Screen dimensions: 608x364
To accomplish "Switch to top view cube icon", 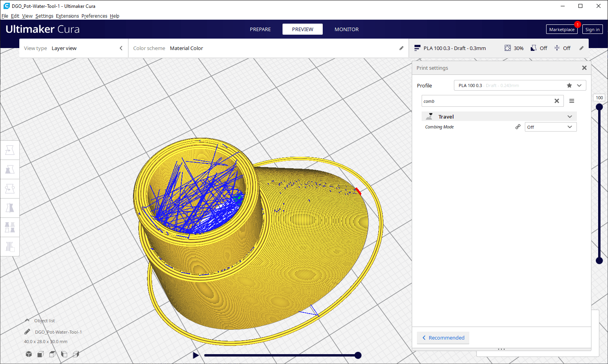I will (52, 354).
